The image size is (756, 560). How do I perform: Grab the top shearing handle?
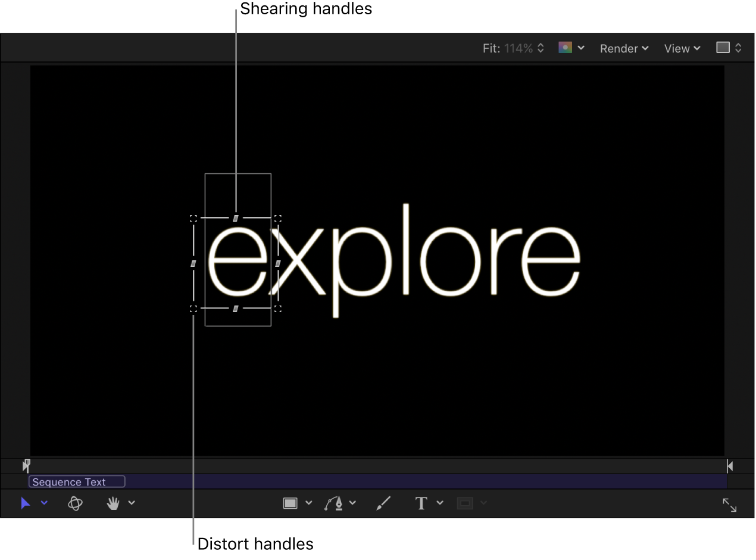pos(236,219)
